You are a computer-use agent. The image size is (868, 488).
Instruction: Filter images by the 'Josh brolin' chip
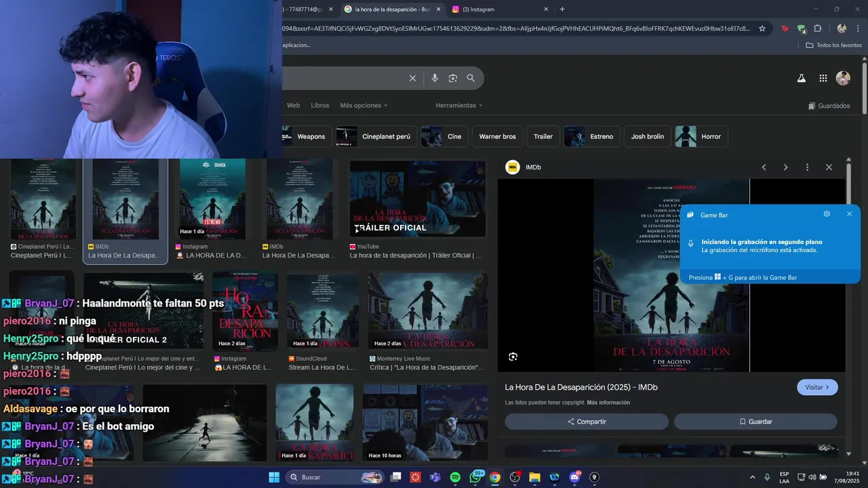[x=647, y=136]
